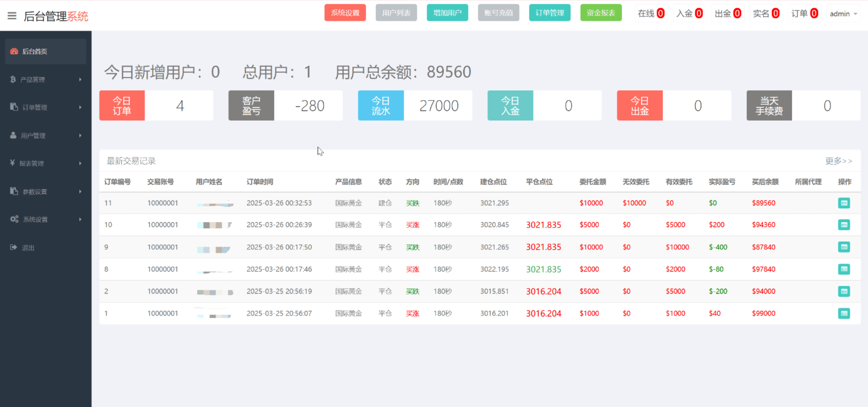Click the 订单 notification count badge
Image resolution: width=868 pixels, height=407 pixels.
(814, 14)
